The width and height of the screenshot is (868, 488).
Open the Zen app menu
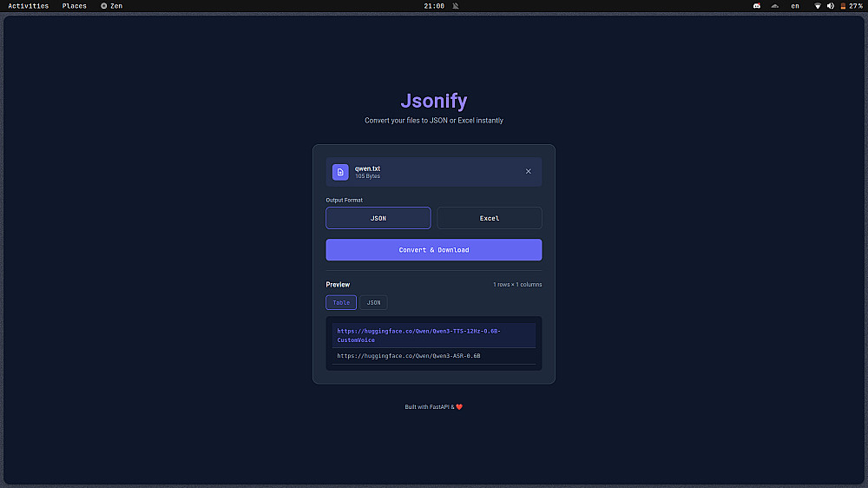click(x=111, y=5)
